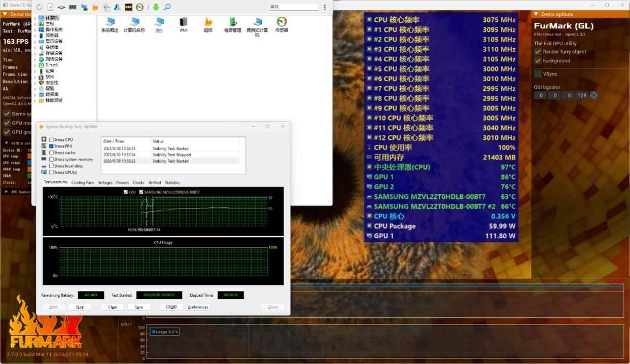
Task: Expand the 操作系统 tree node
Action: [x=35, y=29]
